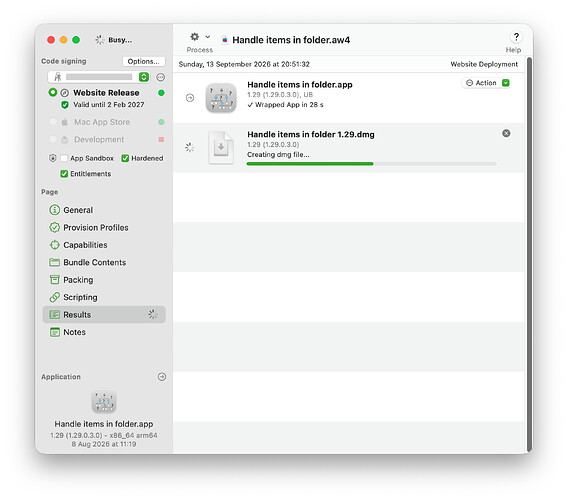Click the Packing archive box icon
The image size is (567, 500).
click(x=54, y=280)
